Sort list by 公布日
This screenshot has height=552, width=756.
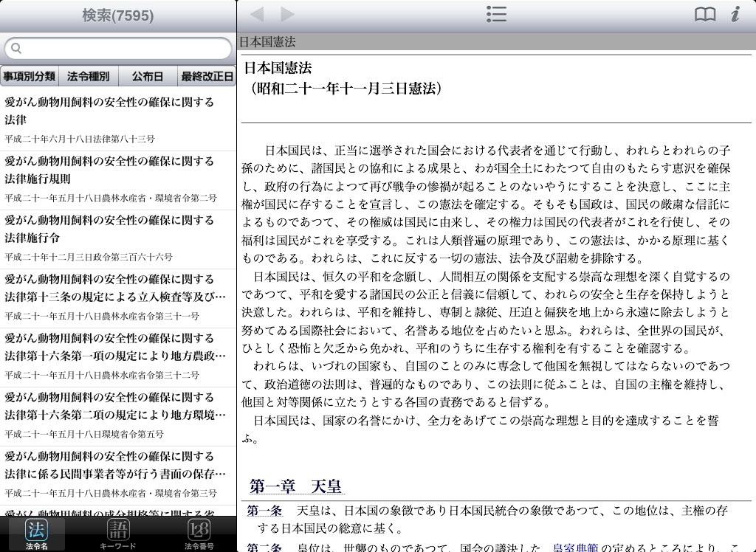(148, 76)
